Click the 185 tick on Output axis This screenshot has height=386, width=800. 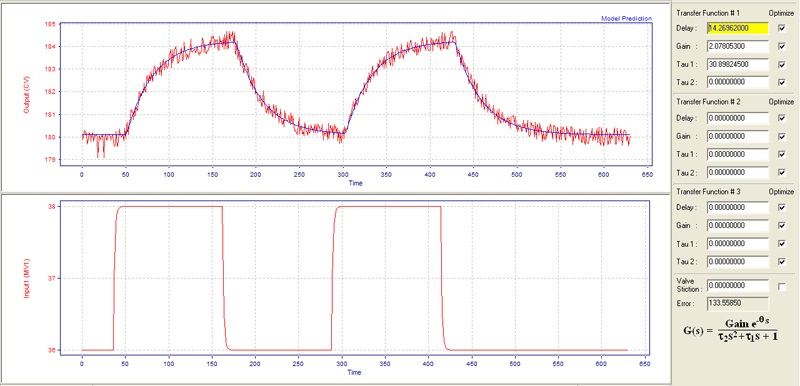pyautogui.click(x=51, y=24)
